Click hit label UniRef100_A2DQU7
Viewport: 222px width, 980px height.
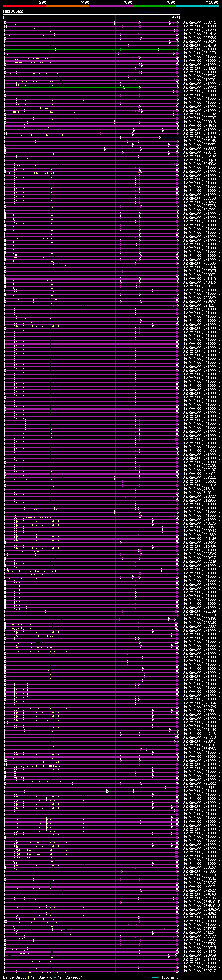(199, 148)
